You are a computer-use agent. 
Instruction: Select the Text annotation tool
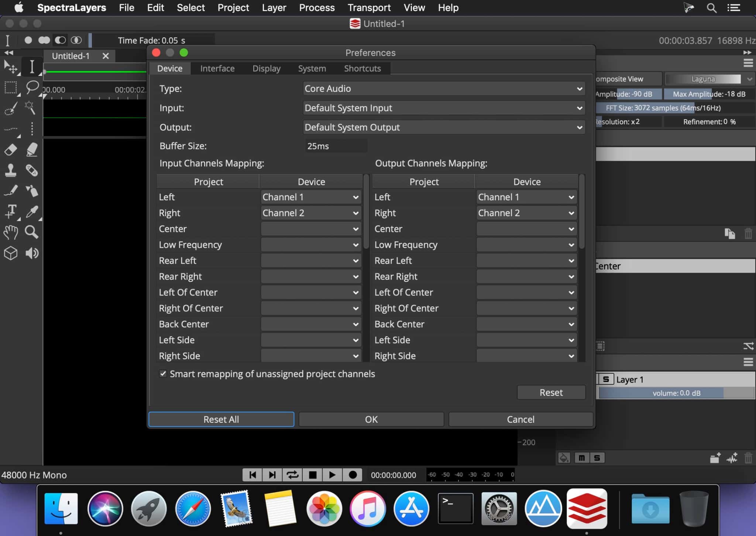(11, 212)
